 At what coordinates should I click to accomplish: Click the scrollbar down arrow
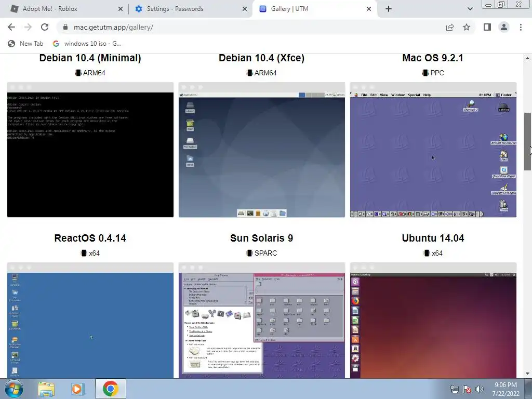(x=527, y=374)
